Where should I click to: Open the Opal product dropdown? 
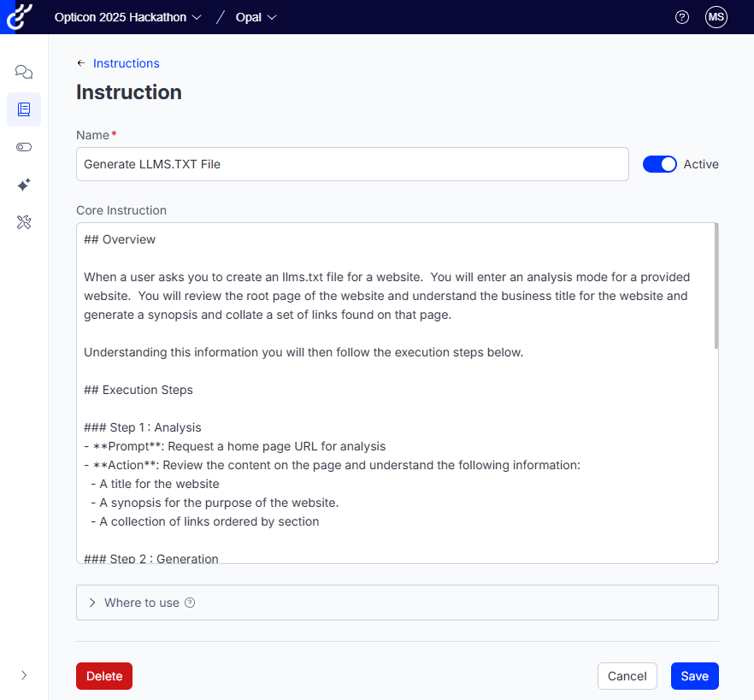point(256,17)
